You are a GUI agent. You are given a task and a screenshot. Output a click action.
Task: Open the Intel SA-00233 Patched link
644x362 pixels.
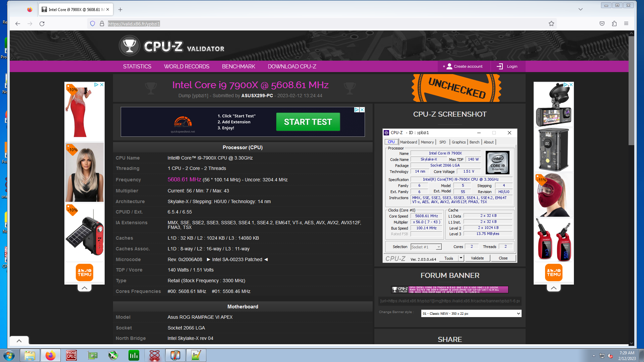(x=237, y=259)
